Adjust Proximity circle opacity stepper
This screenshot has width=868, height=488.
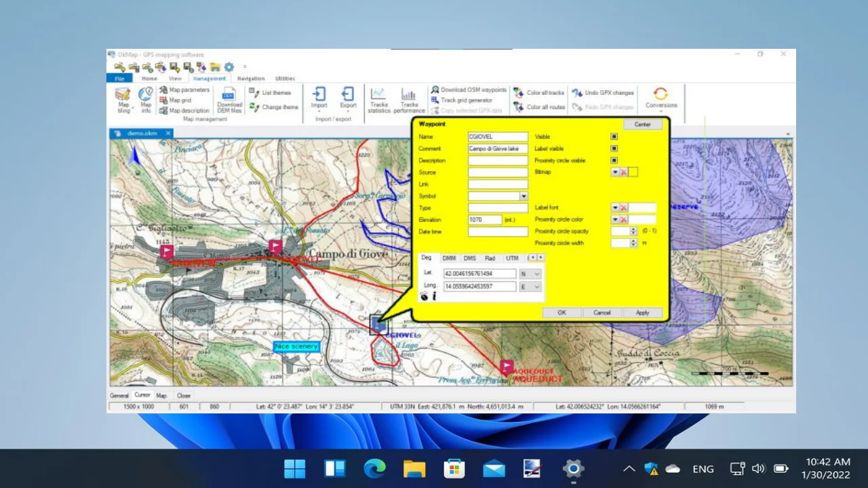[x=633, y=231]
